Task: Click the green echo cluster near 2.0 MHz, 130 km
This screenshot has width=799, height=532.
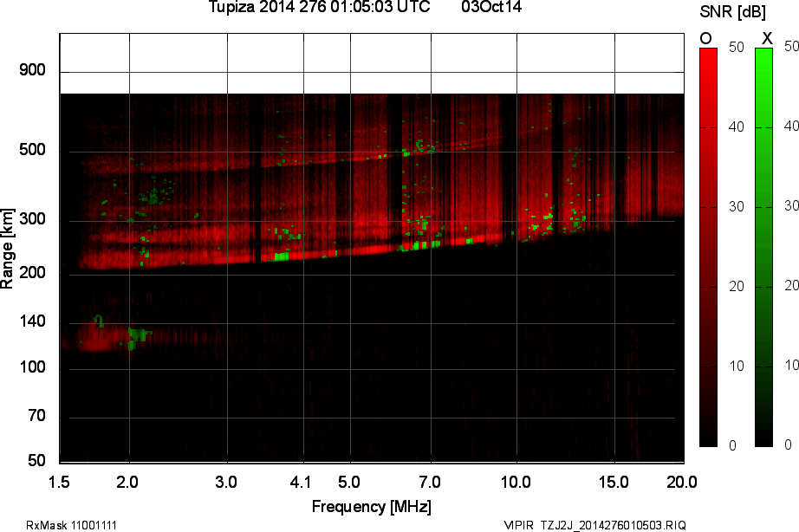Action: [x=135, y=335]
